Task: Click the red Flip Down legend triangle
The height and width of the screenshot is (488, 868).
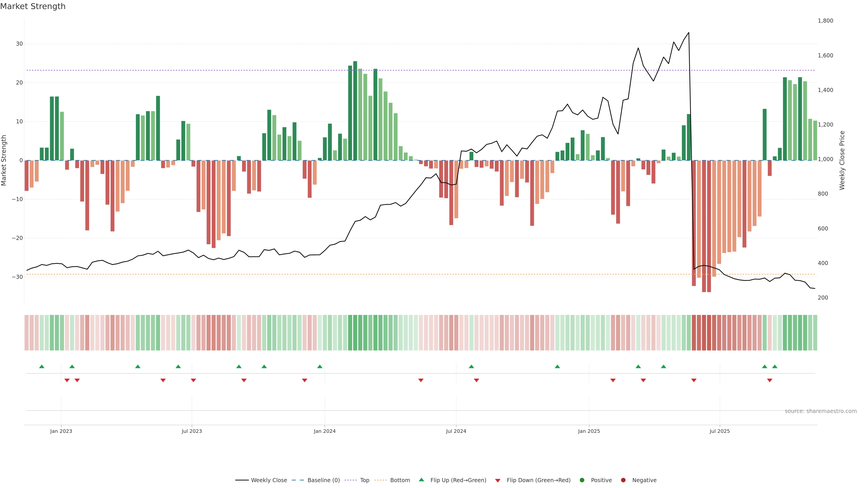Action: 498,481
